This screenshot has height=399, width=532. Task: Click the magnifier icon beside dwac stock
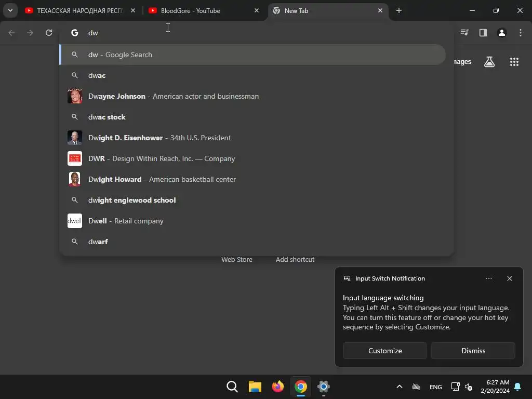point(75,117)
